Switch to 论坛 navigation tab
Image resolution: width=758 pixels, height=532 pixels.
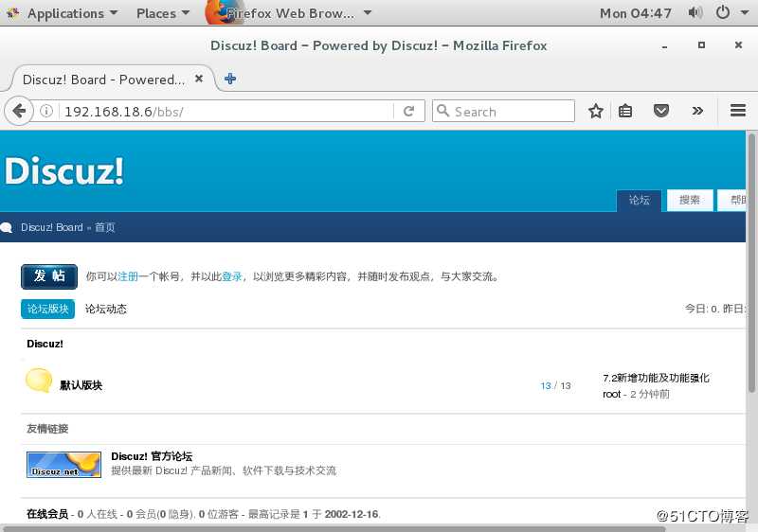(639, 200)
